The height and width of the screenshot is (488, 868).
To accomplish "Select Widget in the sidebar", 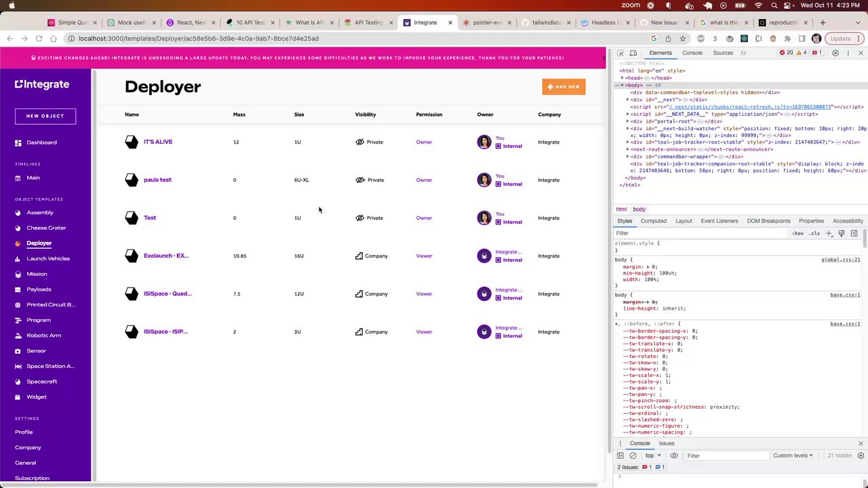I will pyautogui.click(x=31, y=396).
